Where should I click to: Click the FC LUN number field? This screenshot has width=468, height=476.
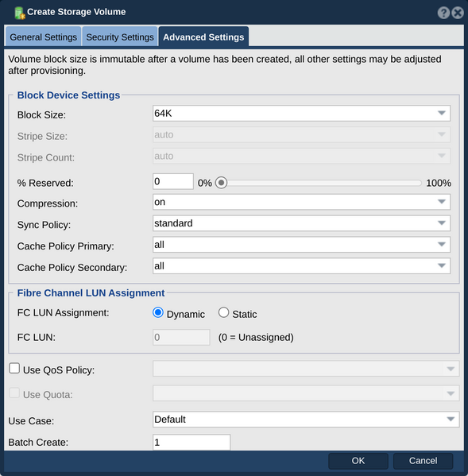pos(181,337)
